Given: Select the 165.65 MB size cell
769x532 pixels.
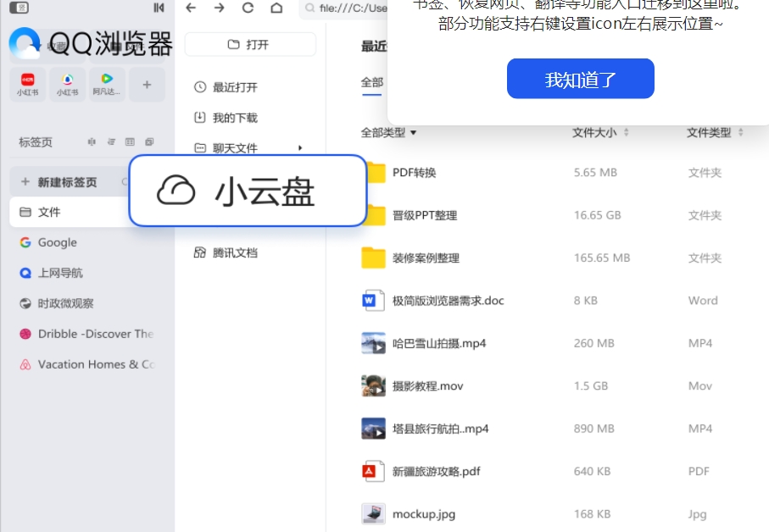Looking at the screenshot, I should pyautogui.click(x=602, y=258).
